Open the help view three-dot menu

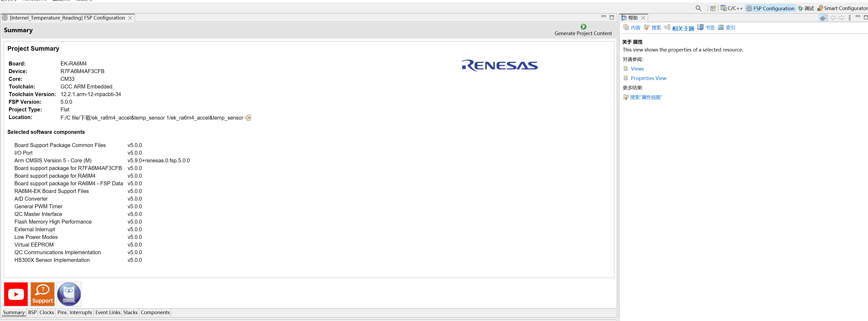tap(850, 18)
